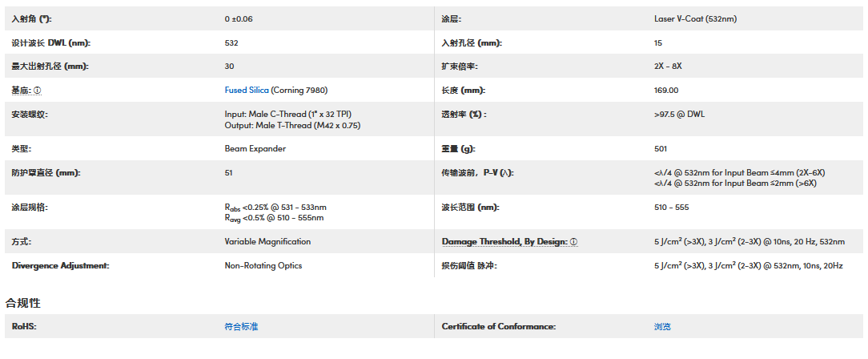Select the Beam Expander type value
This screenshot has width=868, height=359.
255,148
